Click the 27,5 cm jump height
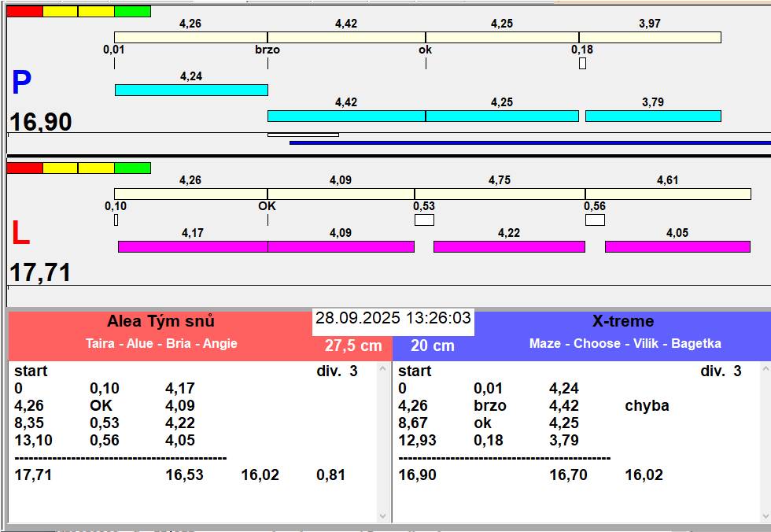The width and height of the screenshot is (771, 532). (353, 345)
